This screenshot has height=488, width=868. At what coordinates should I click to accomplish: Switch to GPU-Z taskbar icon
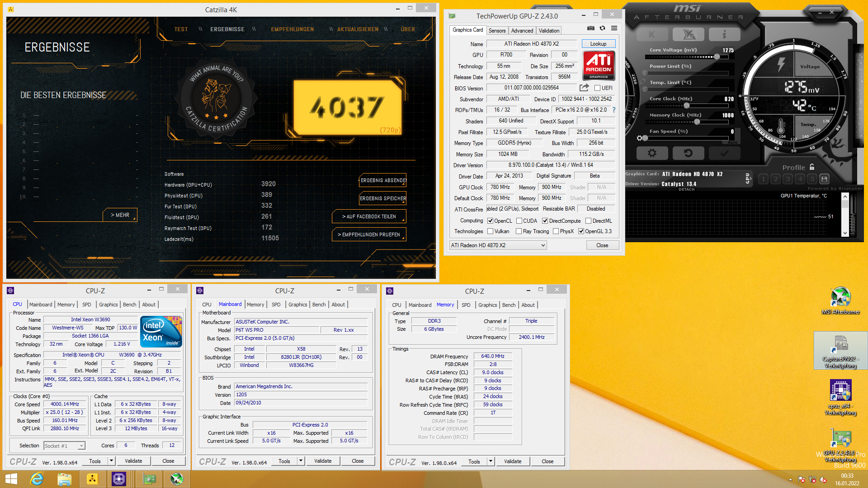149,479
